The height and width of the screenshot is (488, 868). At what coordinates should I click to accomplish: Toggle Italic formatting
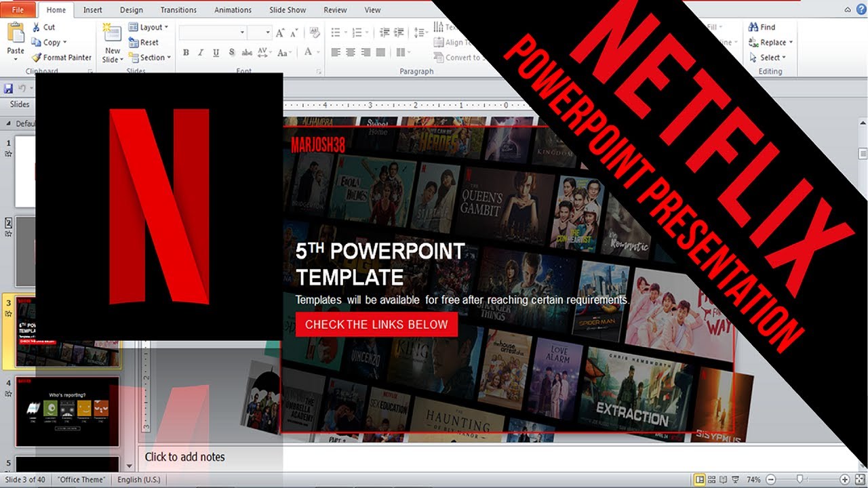pyautogui.click(x=201, y=52)
